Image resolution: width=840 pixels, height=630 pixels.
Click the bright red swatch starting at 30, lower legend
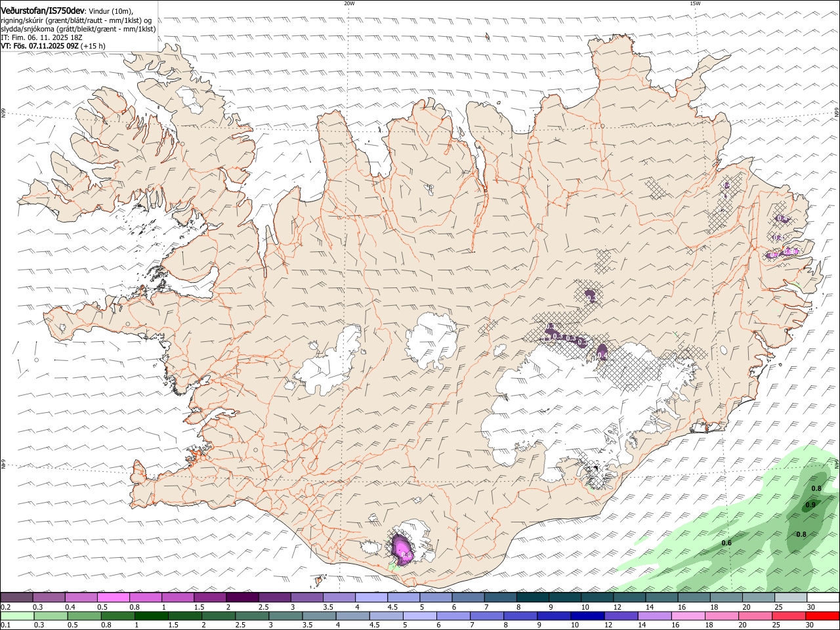click(x=823, y=616)
